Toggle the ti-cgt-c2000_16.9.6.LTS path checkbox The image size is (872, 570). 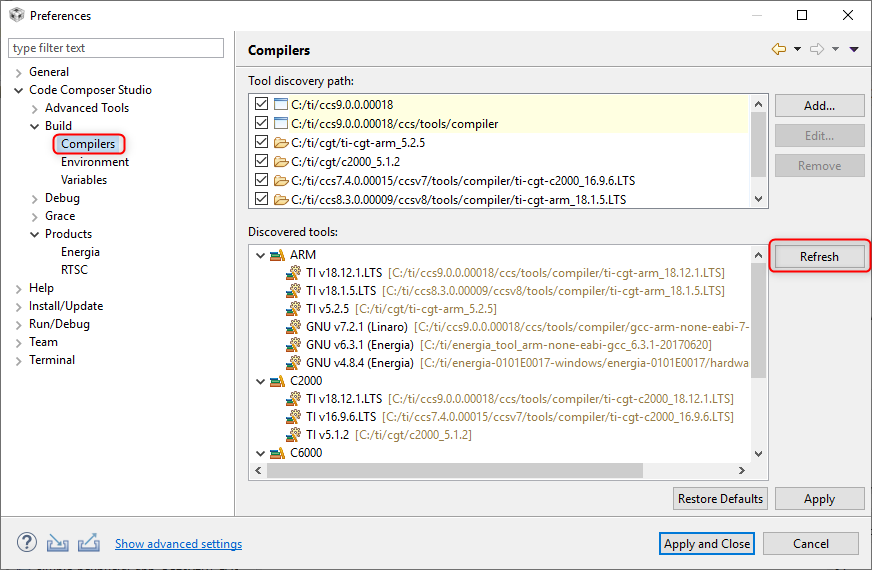pos(261,180)
